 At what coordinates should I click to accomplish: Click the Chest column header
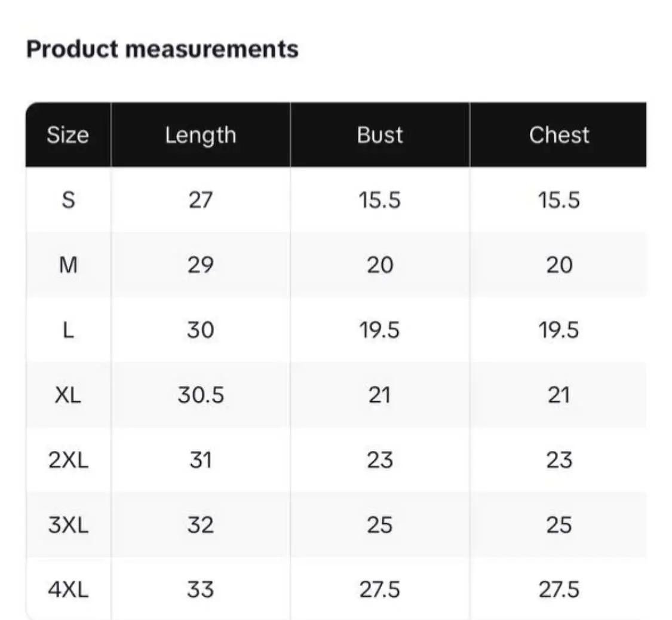click(x=559, y=135)
